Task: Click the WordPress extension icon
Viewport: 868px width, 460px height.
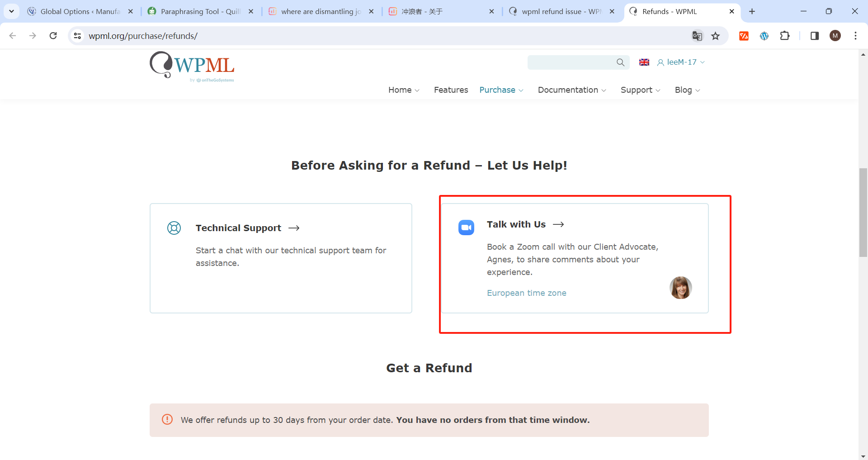Action: click(x=764, y=36)
